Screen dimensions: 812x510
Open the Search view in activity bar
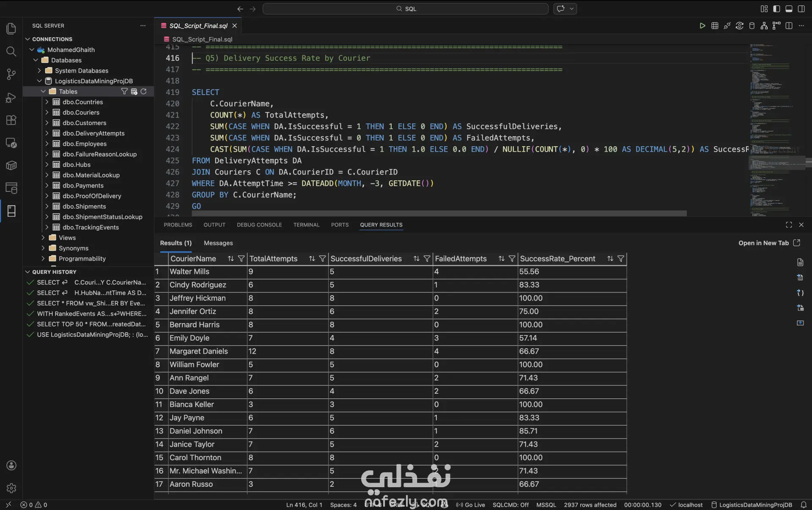11,52
